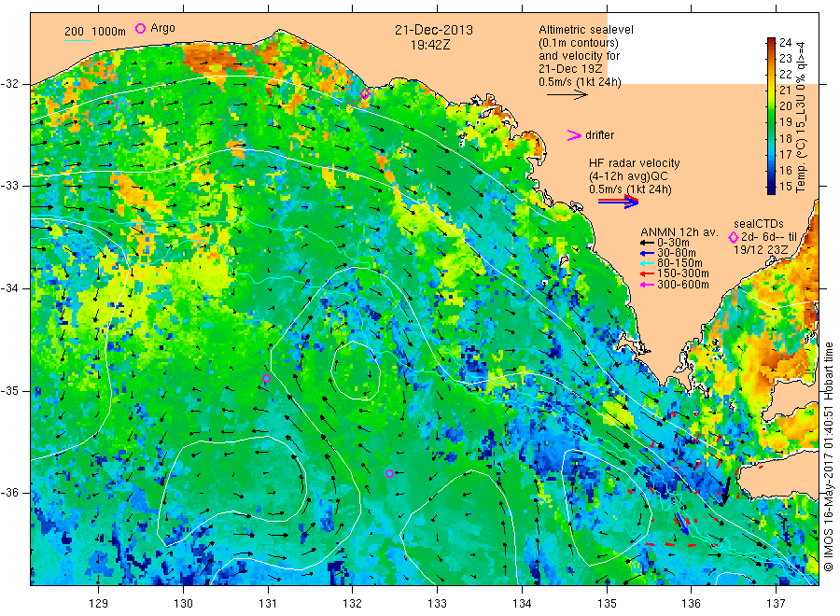The image size is (840, 616).
Task: Click the color bar value 22
Action: 785,74
